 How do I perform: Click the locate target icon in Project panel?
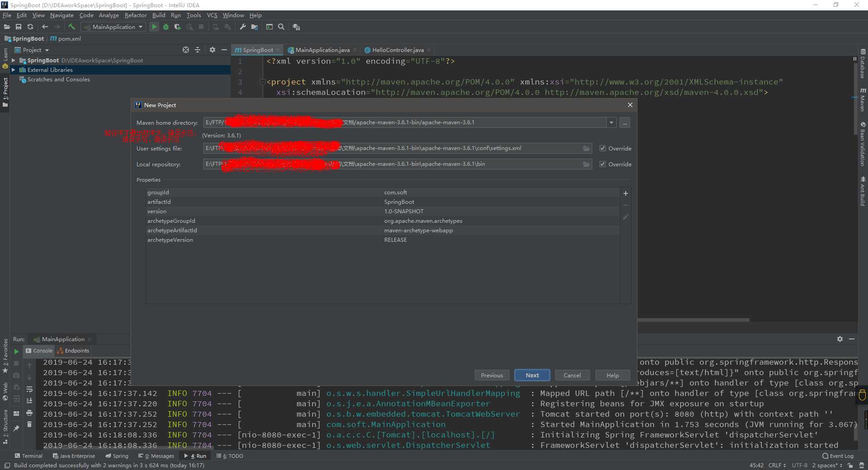tap(185, 50)
